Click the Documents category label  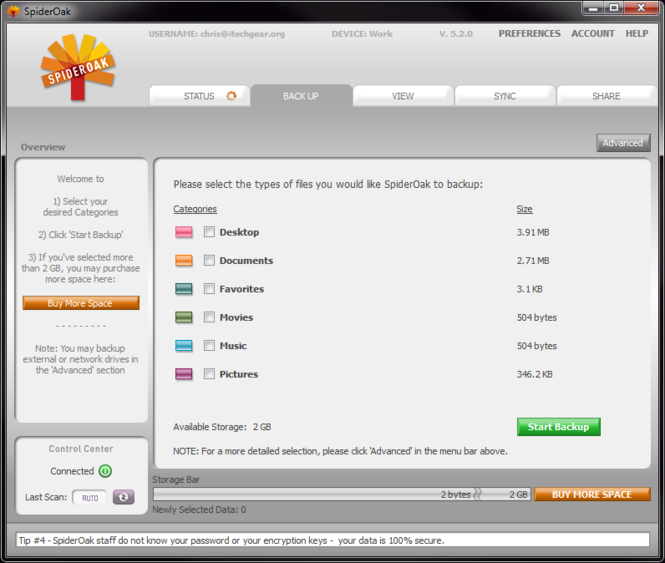(x=246, y=260)
